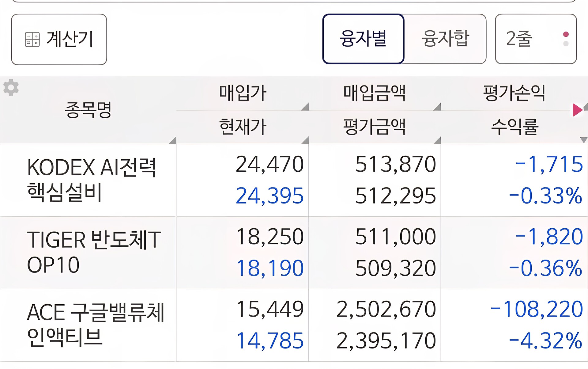The height and width of the screenshot is (369, 588).
Task: Sort by the 평가손익 column header
Action: tap(514, 93)
